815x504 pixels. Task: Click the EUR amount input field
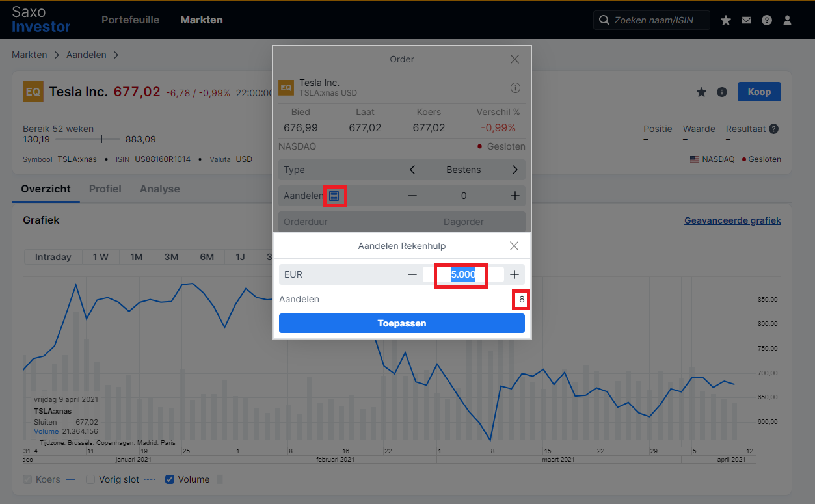pyautogui.click(x=463, y=274)
